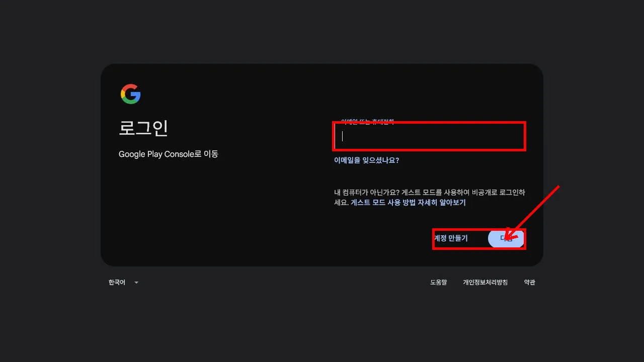Click the 'Google Play Console로 이동' text
Image resolution: width=644 pixels, height=362 pixels.
(x=169, y=154)
